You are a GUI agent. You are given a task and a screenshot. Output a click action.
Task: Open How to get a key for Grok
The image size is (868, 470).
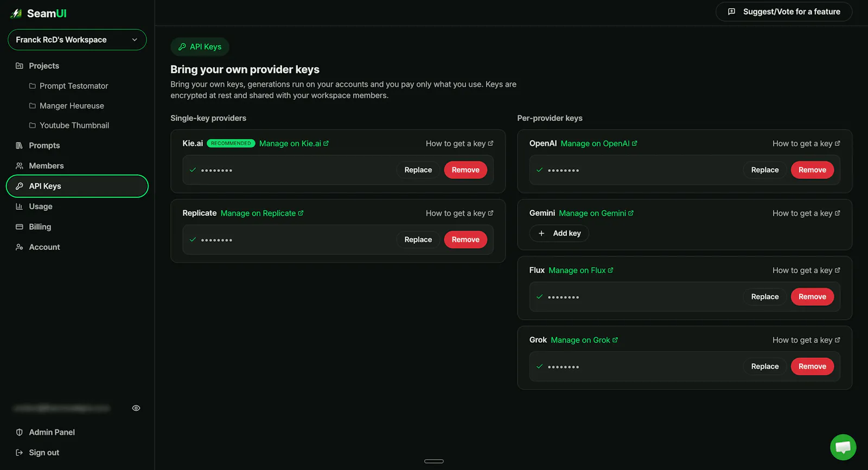click(807, 340)
